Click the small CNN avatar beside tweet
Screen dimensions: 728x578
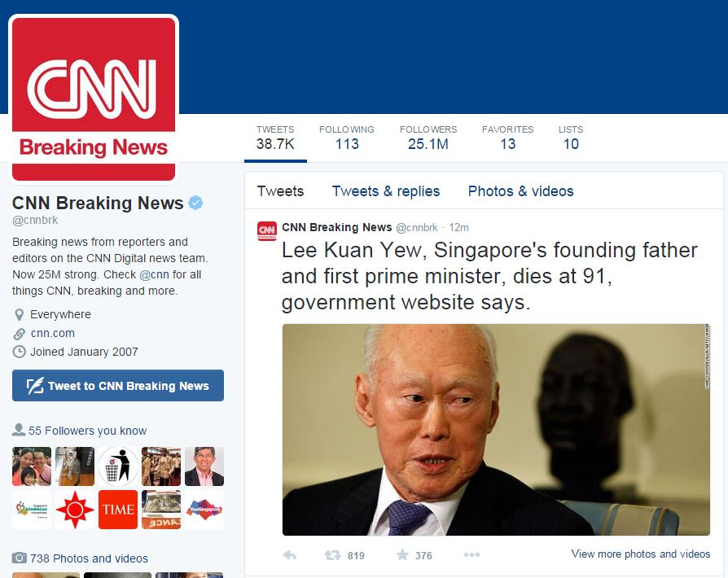(267, 230)
